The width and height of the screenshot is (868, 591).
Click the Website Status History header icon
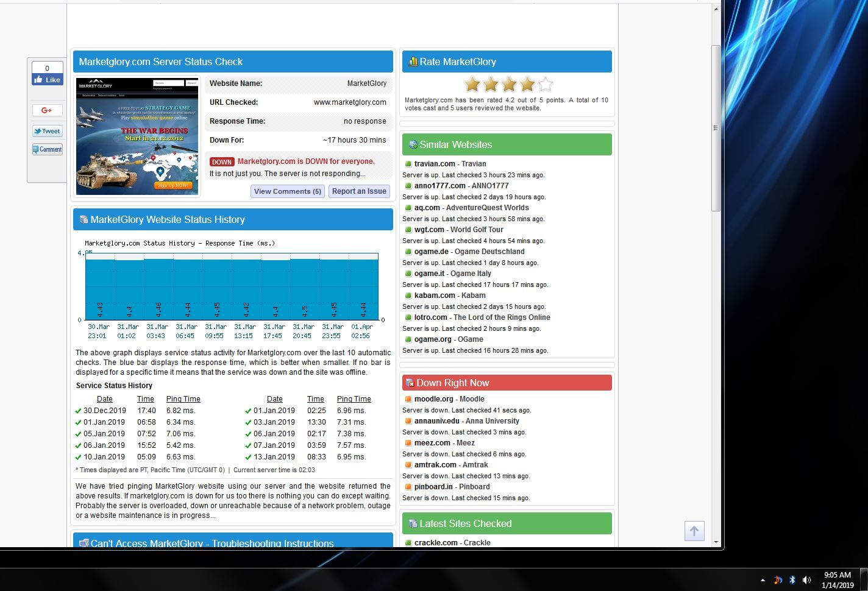84,219
